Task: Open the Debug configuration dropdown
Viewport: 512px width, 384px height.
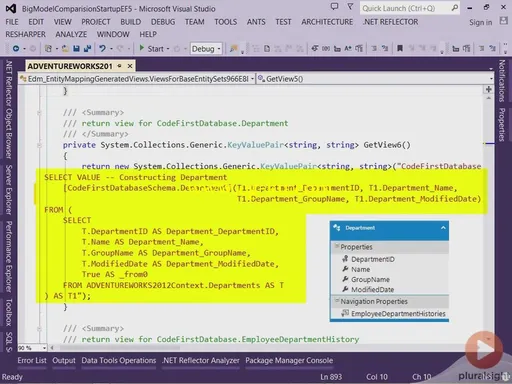Action: (206, 49)
